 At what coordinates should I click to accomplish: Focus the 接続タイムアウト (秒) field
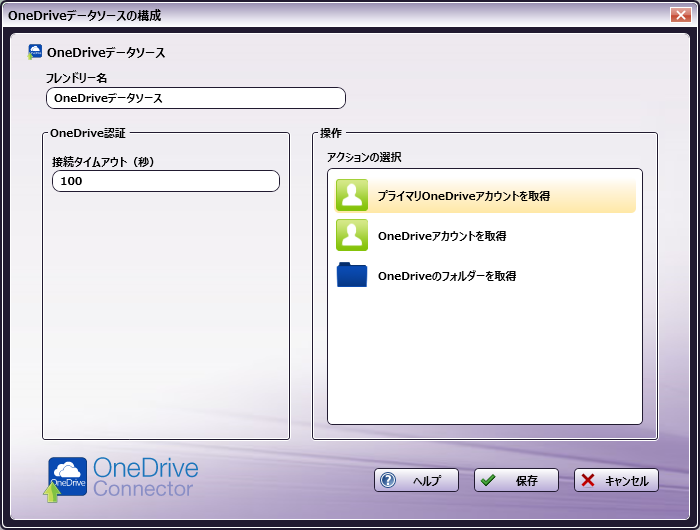click(x=166, y=181)
